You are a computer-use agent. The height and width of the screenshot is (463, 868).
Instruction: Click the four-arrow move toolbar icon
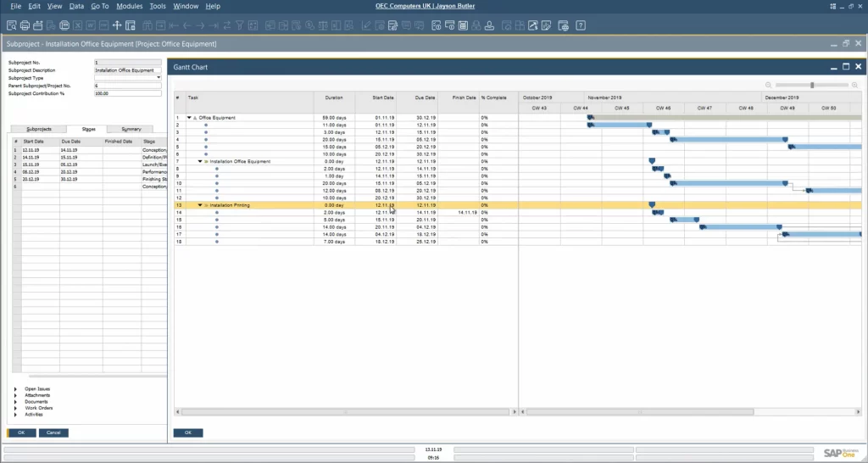(118, 25)
